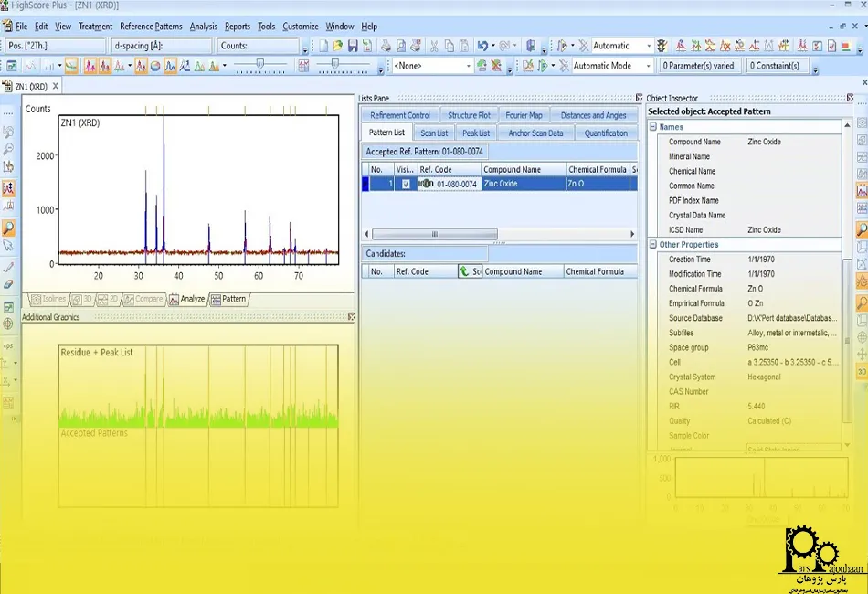Click the Ref. Code column header
868x594 pixels.
point(436,170)
